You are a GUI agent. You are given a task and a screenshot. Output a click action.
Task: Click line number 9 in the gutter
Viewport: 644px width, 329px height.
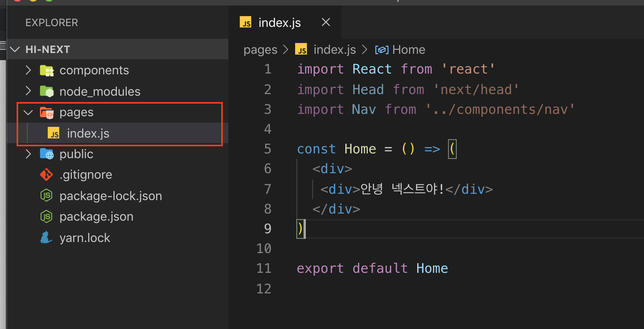point(267,229)
